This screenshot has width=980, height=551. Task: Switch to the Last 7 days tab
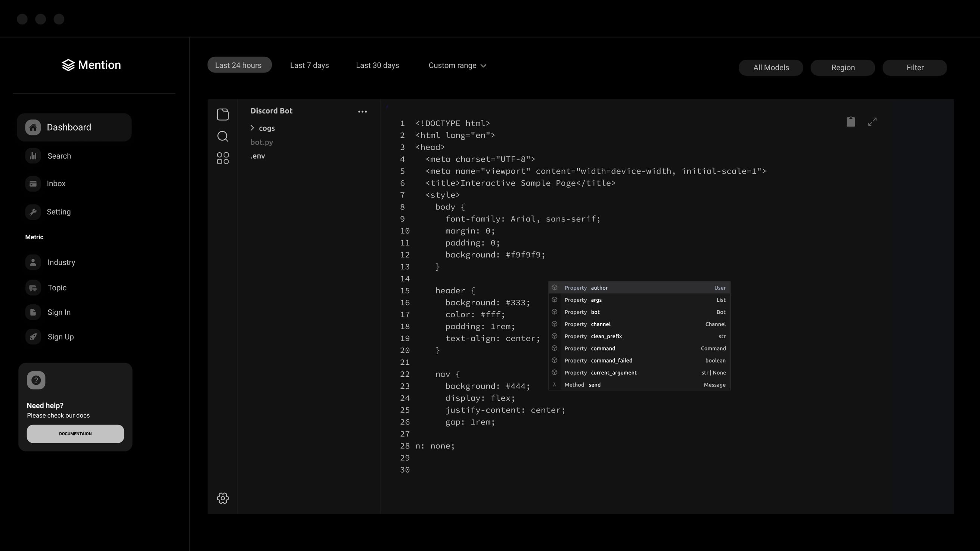309,65
